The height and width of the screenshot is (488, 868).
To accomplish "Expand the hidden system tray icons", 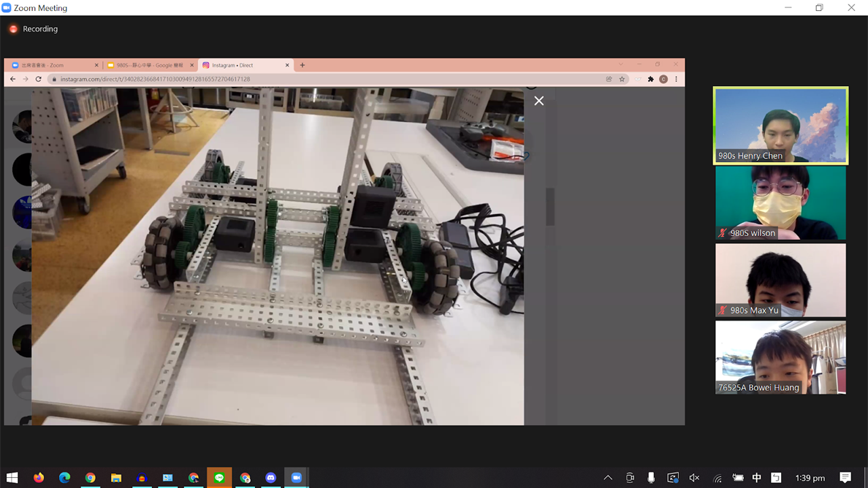I will [608, 478].
